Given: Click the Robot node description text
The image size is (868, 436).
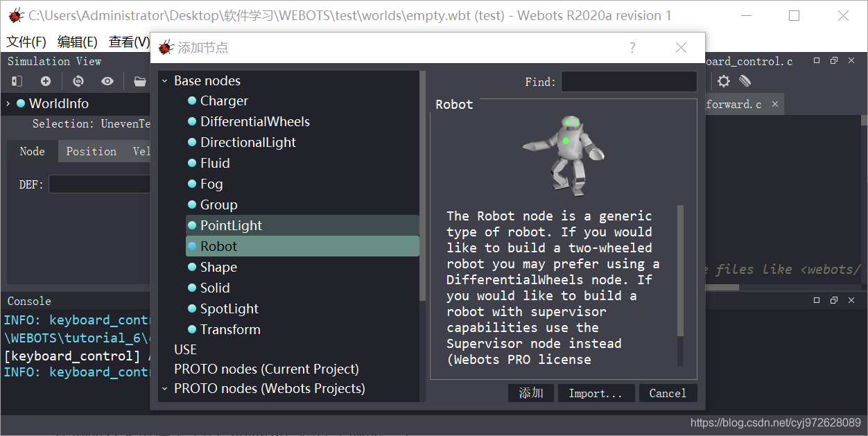Looking at the screenshot, I should pyautogui.click(x=553, y=288).
